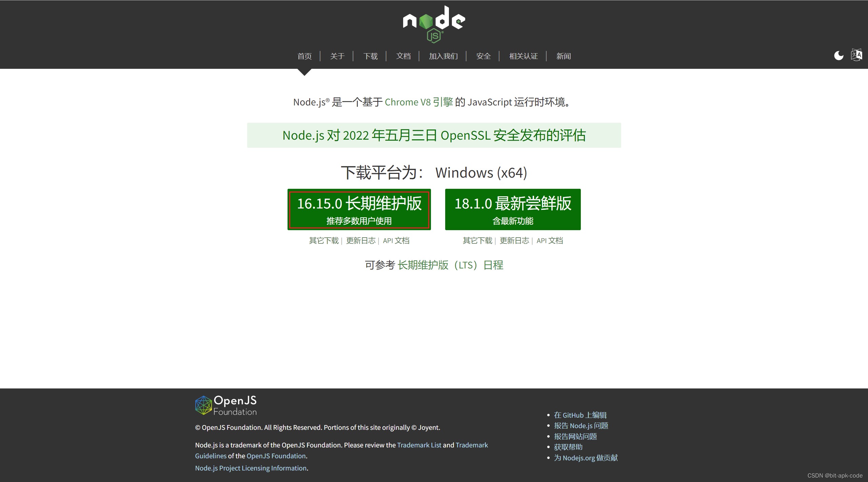Open the language translation icon
This screenshot has height=482, width=868.
tap(856, 55)
